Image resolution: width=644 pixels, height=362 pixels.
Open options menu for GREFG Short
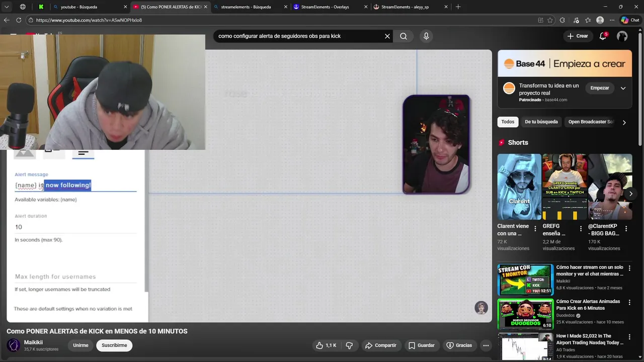(581, 229)
